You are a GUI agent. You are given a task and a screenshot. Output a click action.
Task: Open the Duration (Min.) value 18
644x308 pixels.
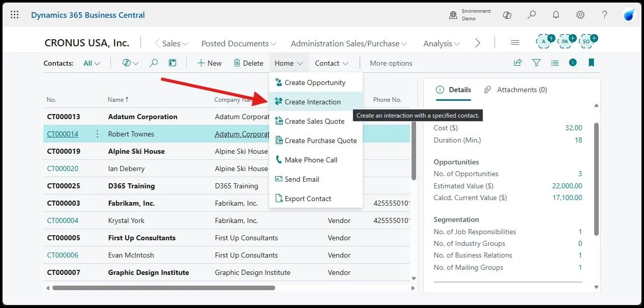tap(578, 140)
